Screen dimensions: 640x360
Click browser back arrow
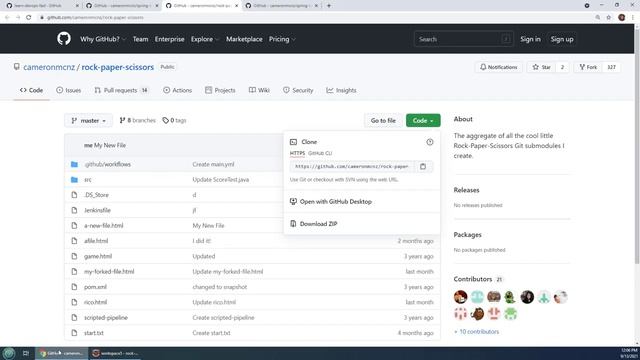[7, 17]
